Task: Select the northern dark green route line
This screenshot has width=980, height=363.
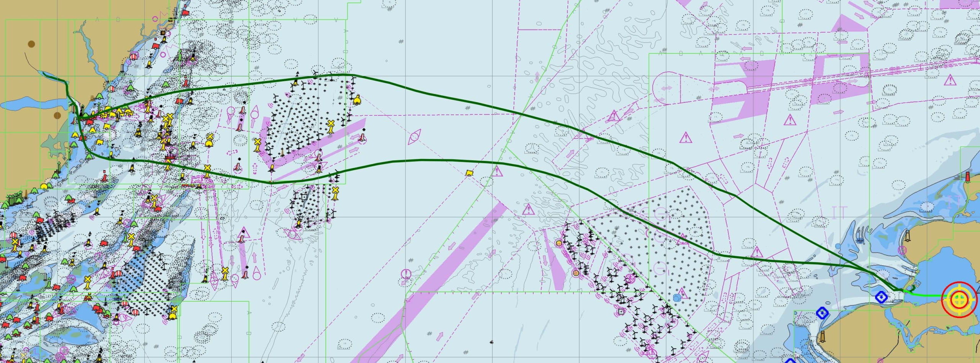Action: (x=498, y=109)
